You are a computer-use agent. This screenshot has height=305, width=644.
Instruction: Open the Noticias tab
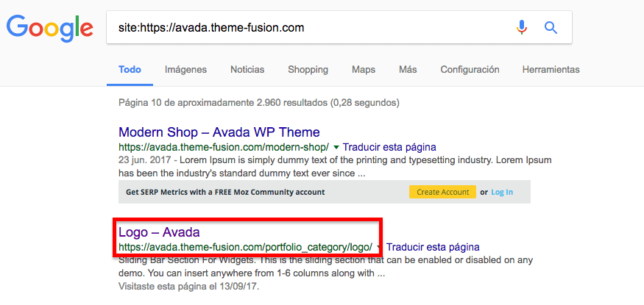point(247,70)
